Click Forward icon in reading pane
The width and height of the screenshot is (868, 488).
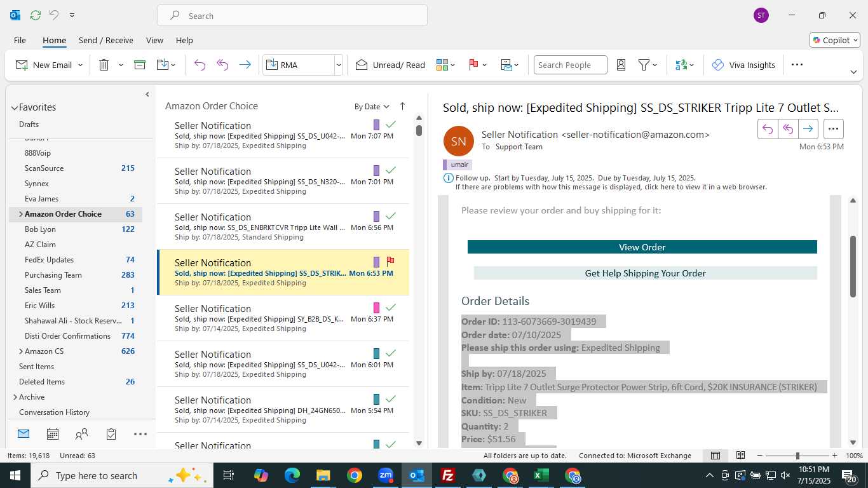tap(808, 129)
